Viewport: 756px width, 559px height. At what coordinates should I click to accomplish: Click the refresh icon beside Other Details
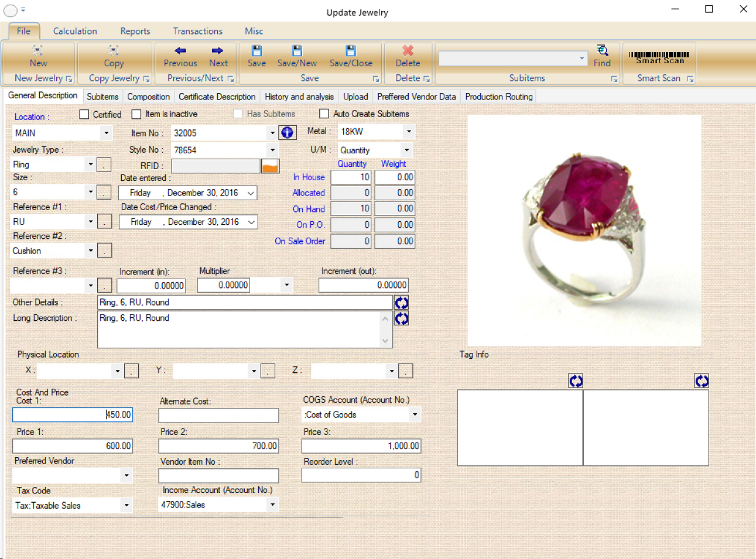[x=402, y=302]
